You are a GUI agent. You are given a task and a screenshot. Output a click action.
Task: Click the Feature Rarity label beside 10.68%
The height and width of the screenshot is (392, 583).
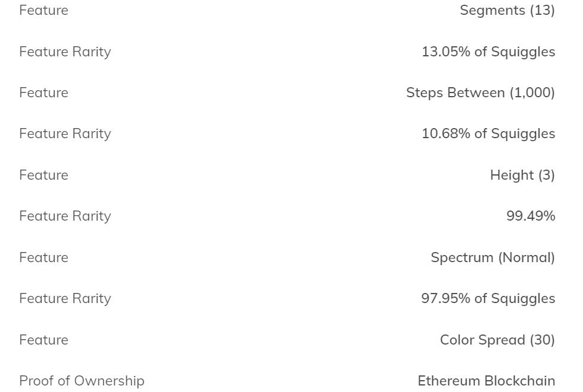[65, 133]
